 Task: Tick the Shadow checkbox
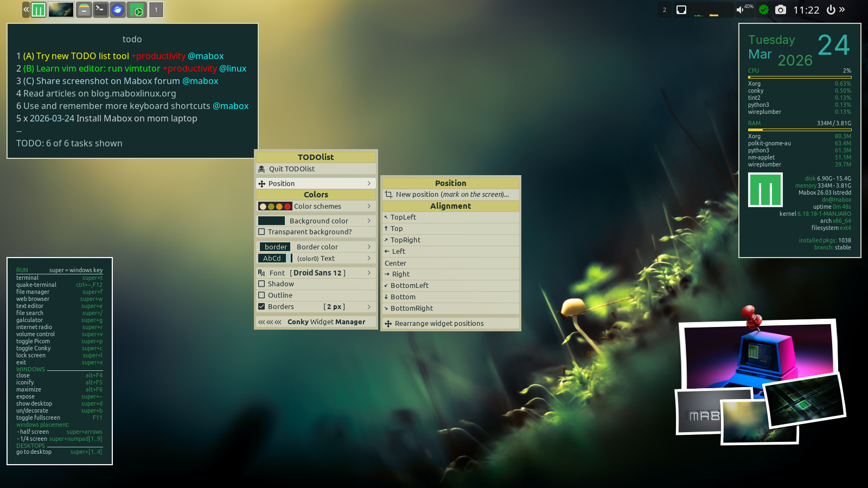(x=262, y=284)
